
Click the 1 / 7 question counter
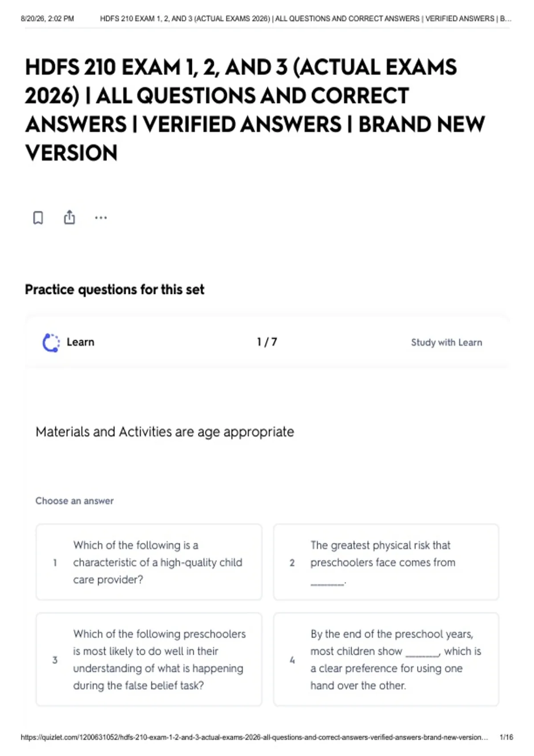click(x=267, y=342)
